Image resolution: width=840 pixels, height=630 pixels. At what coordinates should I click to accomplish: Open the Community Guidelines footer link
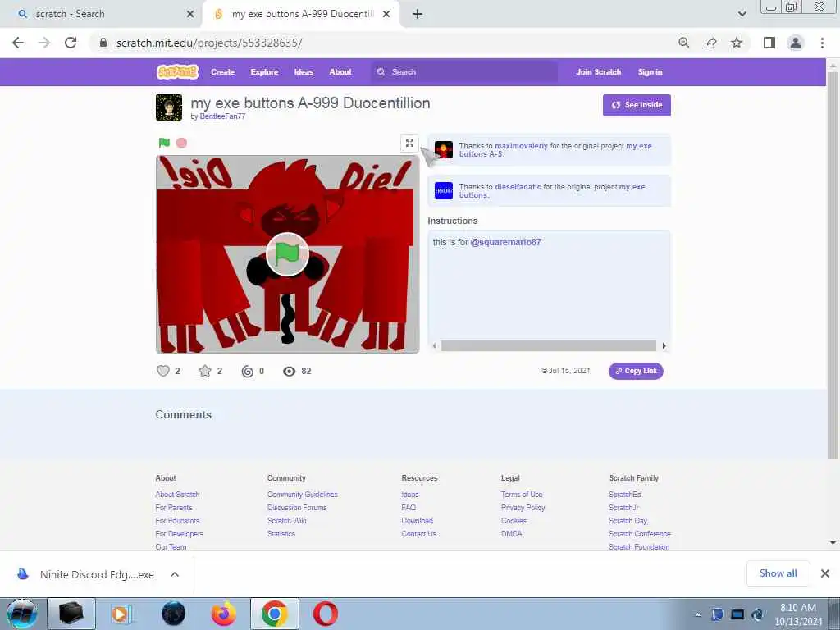coord(302,495)
